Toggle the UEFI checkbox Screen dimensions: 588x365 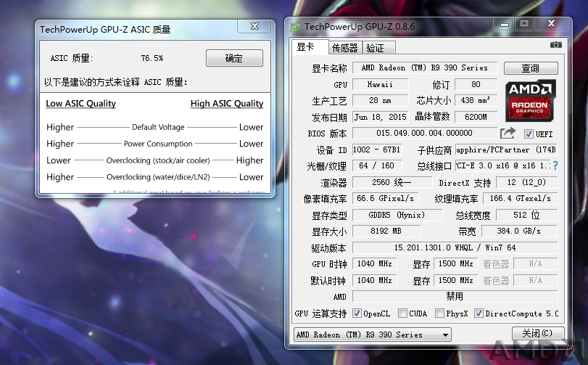pyautogui.click(x=529, y=134)
